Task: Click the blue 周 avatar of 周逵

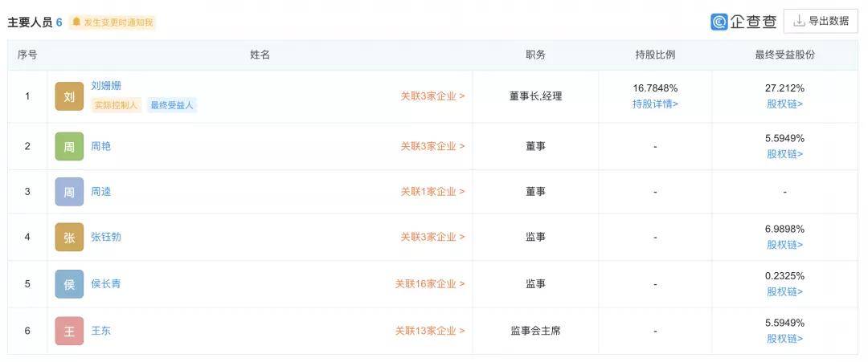Action: 69,192
